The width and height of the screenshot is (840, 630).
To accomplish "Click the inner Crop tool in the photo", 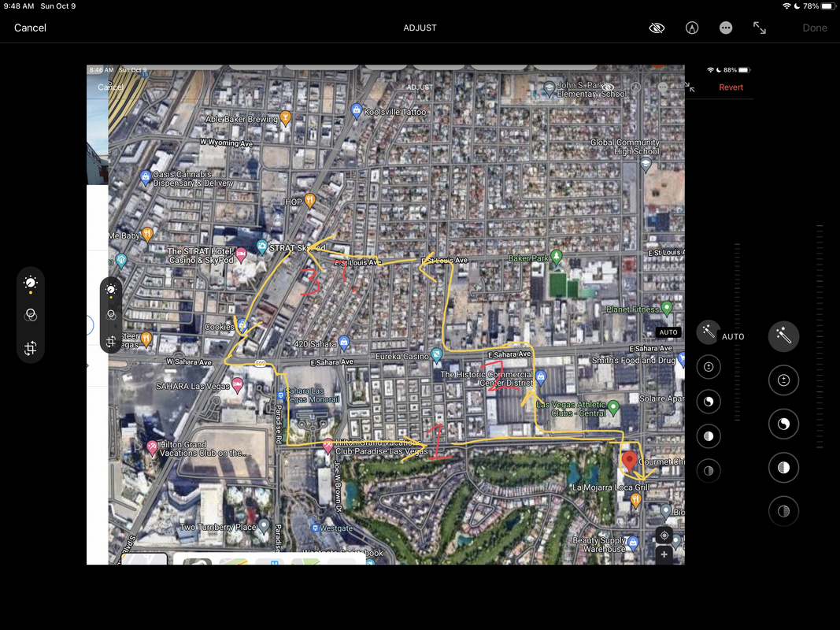I will click(111, 342).
